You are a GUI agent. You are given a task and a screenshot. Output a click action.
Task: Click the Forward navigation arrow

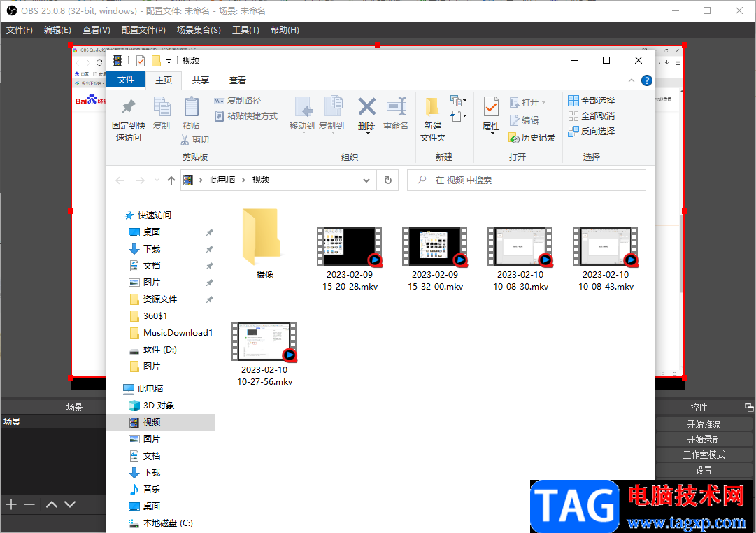tap(141, 180)
